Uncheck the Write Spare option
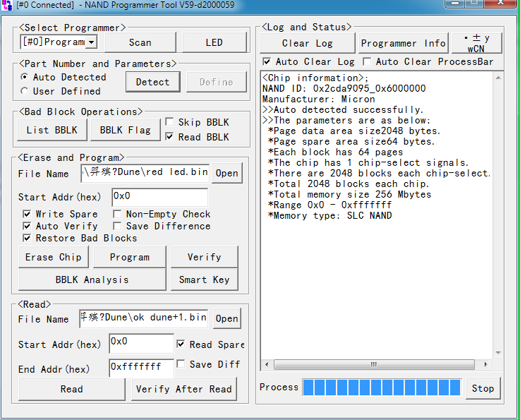520x420 pixels. coord(27,214)
